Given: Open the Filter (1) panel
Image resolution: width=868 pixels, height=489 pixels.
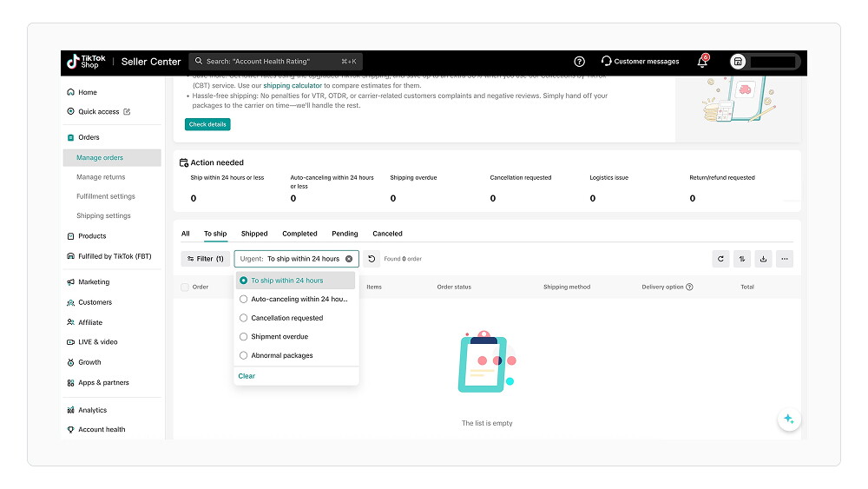Looking at the screenshot, I should (205, 259).
